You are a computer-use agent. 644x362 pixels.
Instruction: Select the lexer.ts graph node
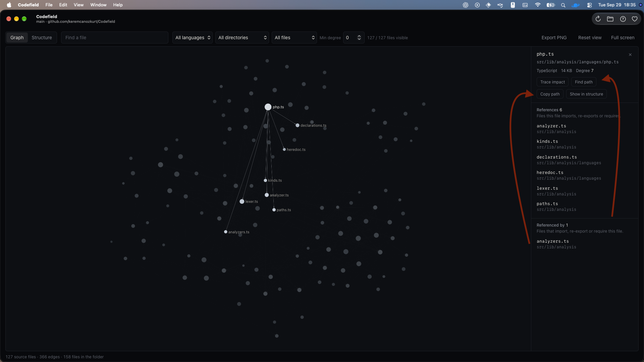(242, 201)
